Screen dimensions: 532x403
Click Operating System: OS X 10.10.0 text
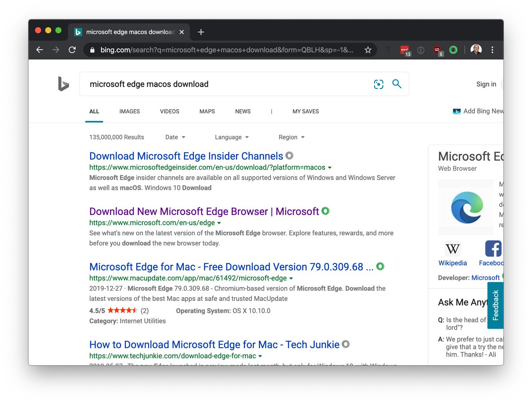[223, 311]
